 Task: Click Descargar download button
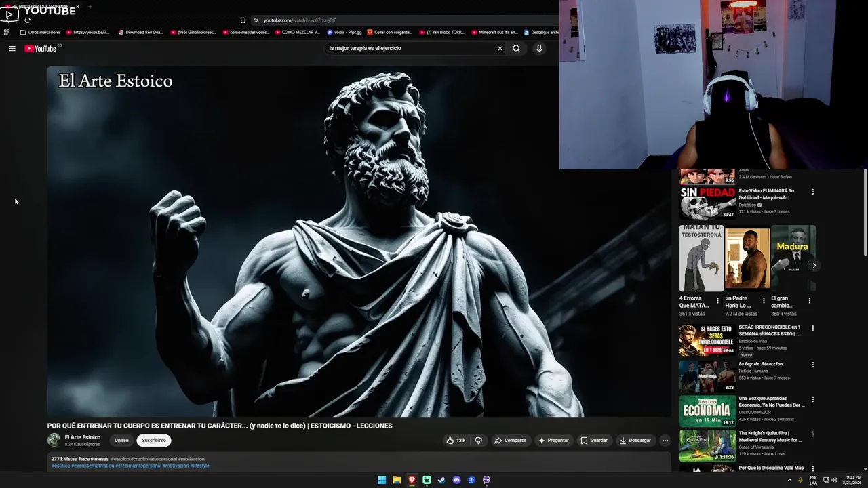coord(635,441)
